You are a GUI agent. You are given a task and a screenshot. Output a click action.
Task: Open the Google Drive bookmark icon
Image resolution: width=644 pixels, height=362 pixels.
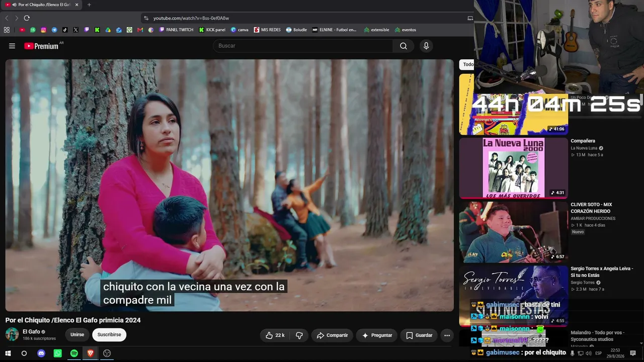pyautogui.click(x=108, y=30)
